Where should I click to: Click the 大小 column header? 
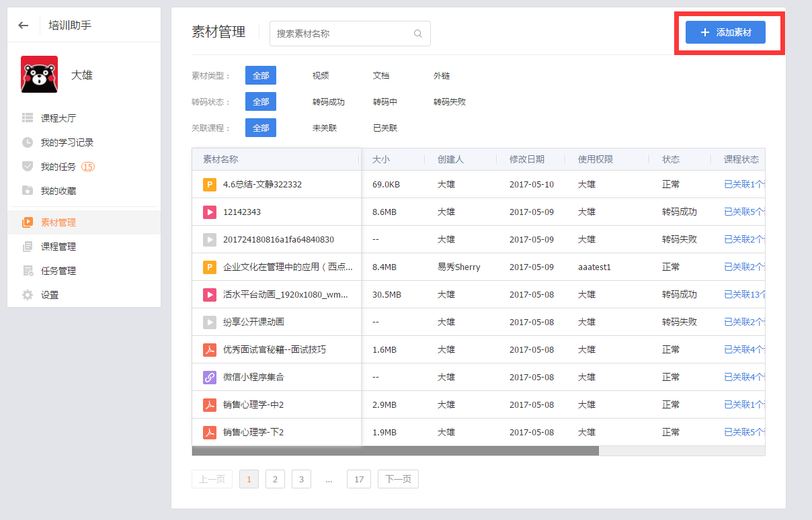pos(381,159)
